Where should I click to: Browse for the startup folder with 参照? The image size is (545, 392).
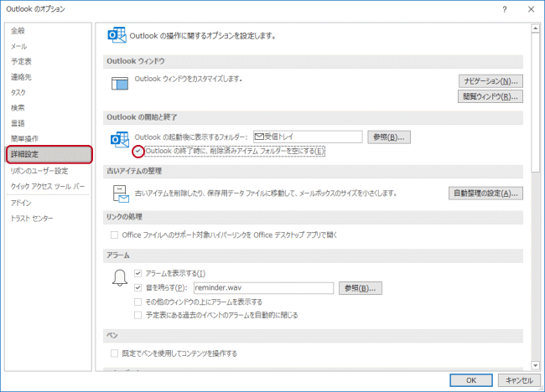tap(389, 137)
